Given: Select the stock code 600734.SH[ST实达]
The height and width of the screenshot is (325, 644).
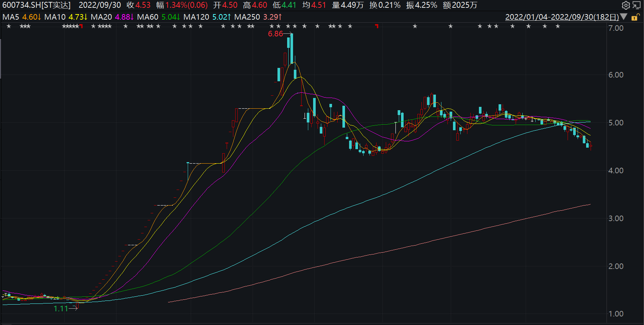Looking at the screenshot, I should pos(36,5).
